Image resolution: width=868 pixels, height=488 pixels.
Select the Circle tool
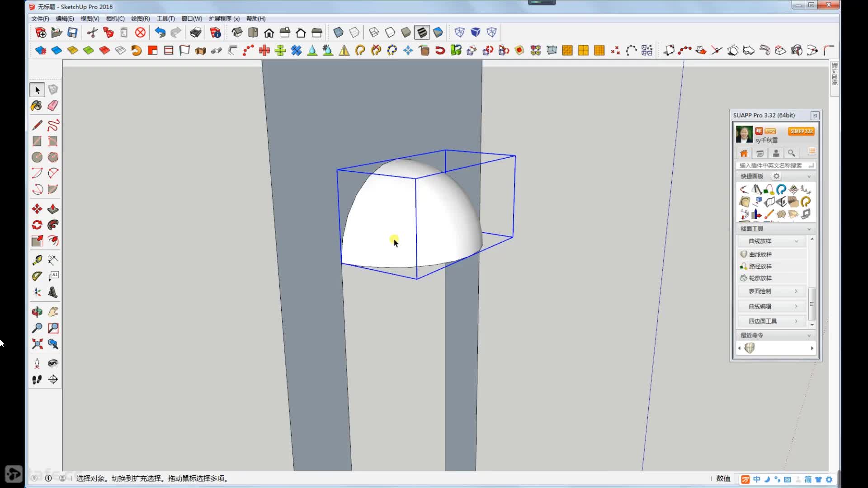point(37,157)
